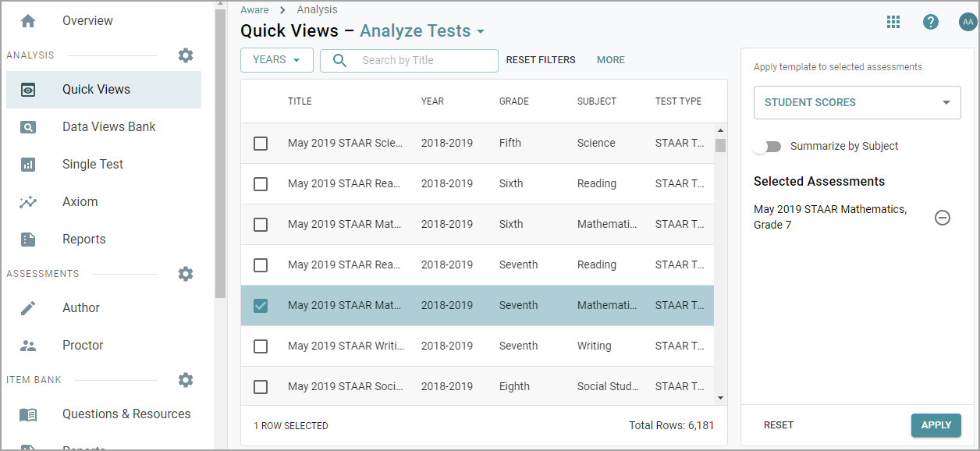Sort by the Subject column header
Image resolution: width=980 pixels, height=451 pixels.
[597, 101]
